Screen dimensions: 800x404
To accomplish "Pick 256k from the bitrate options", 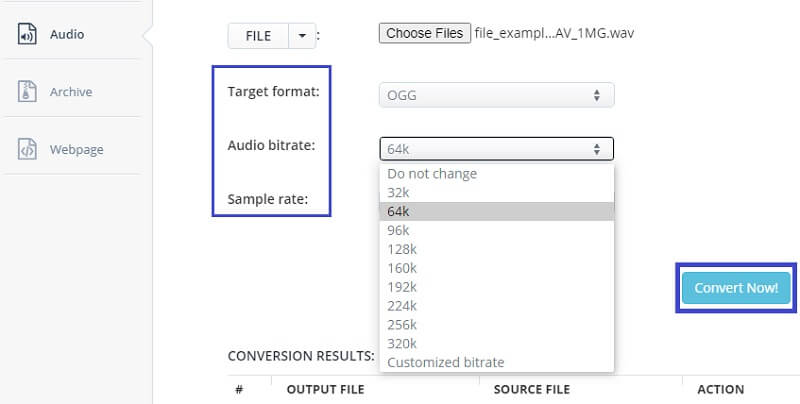I will pyautogui.click(x=401, y=325).
